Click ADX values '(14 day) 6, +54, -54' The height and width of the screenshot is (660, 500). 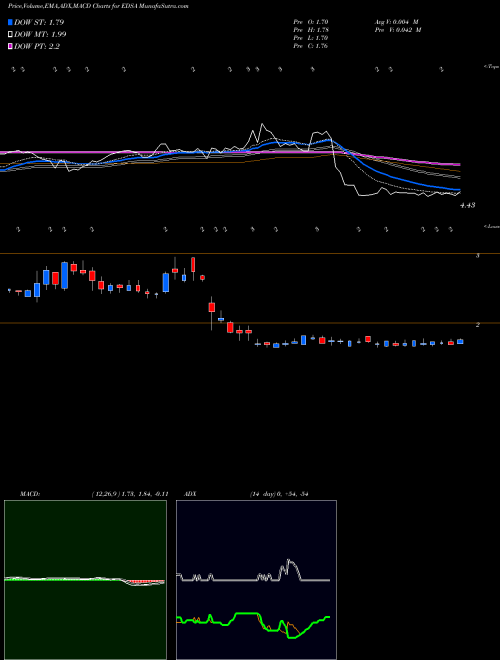279,494
